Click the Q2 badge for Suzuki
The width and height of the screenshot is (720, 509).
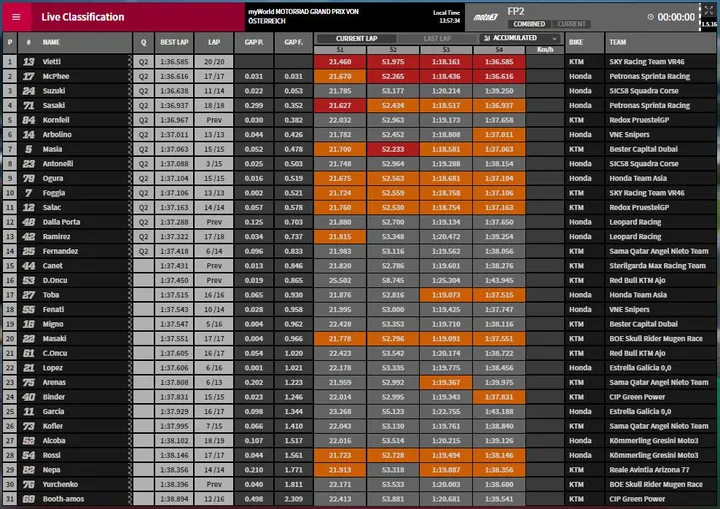click(x=143, y=91)
